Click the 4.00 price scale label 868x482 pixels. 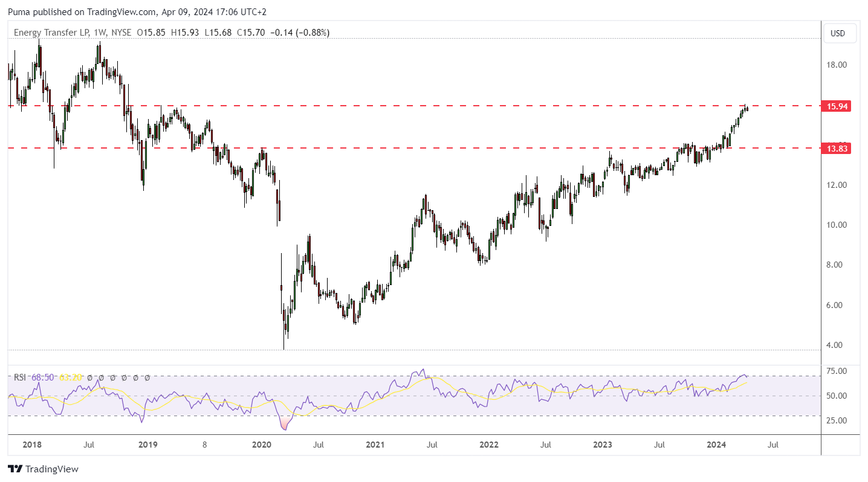(837, 345)
